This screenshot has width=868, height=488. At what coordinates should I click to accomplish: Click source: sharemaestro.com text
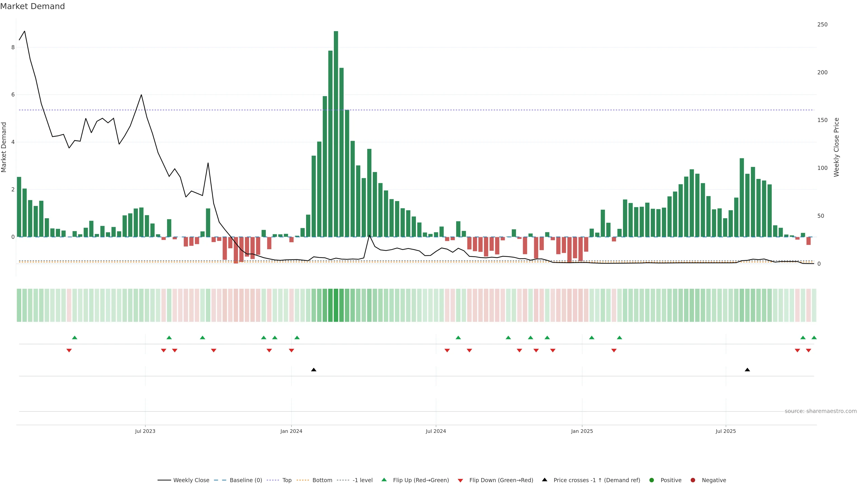pos(821,411)
